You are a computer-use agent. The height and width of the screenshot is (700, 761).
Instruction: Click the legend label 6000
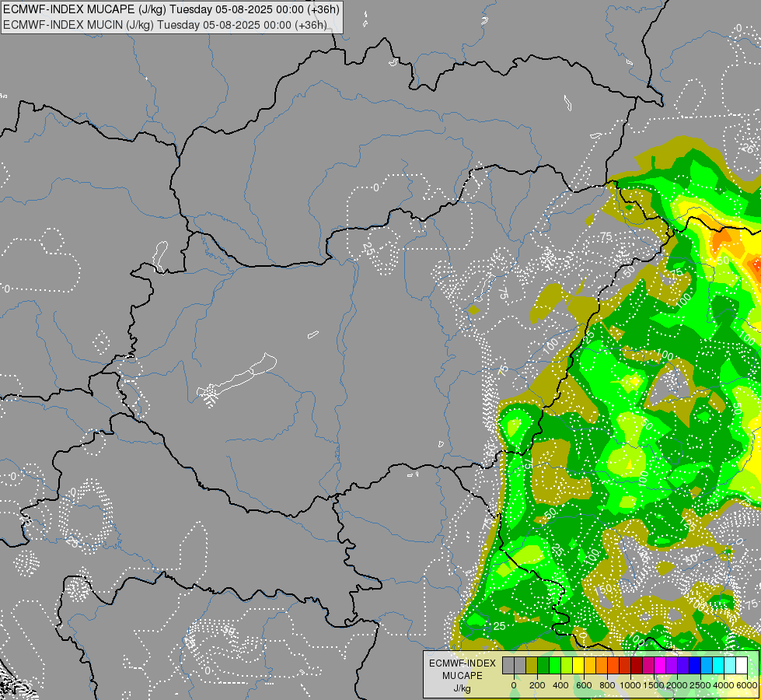[x=747, y=685]
